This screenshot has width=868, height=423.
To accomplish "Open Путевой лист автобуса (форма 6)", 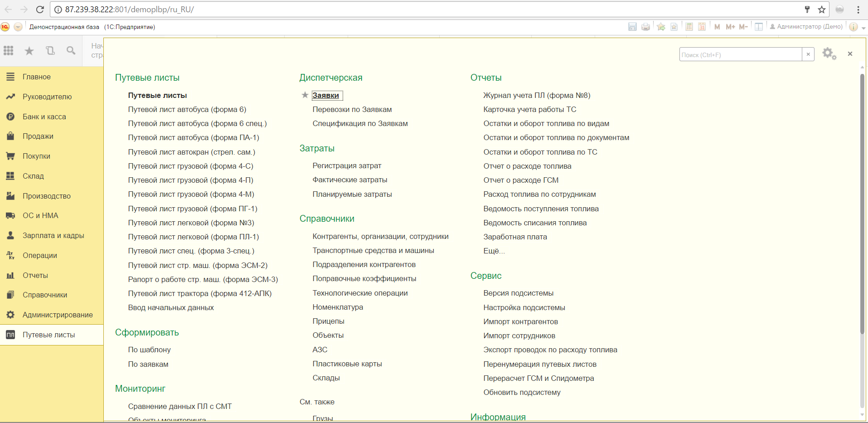I will [x=187, y=109].
